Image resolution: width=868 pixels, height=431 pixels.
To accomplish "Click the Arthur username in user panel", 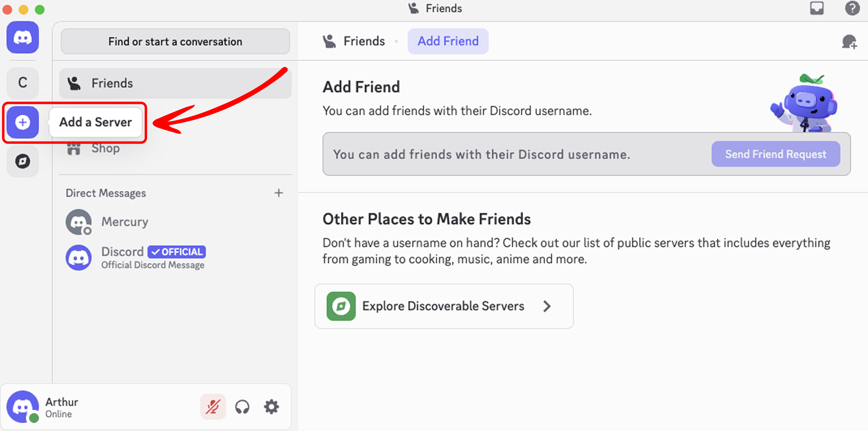I will pyautogui.click(x=62, y=402).
